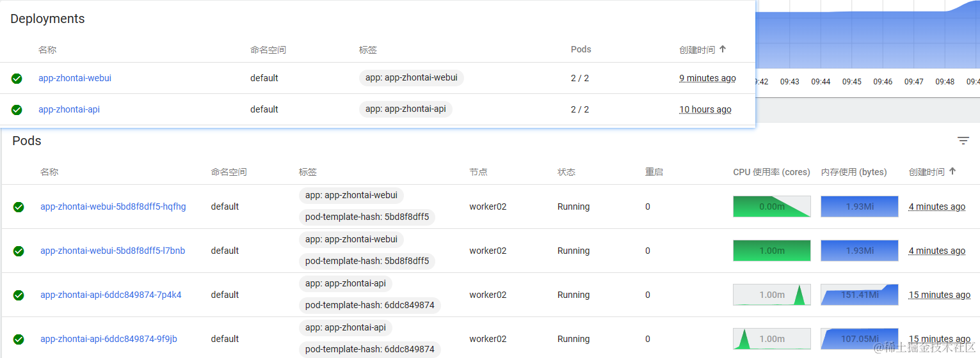980x358 pixels.
Task: Open the Pods filter icon
Action: coord(963,141)
